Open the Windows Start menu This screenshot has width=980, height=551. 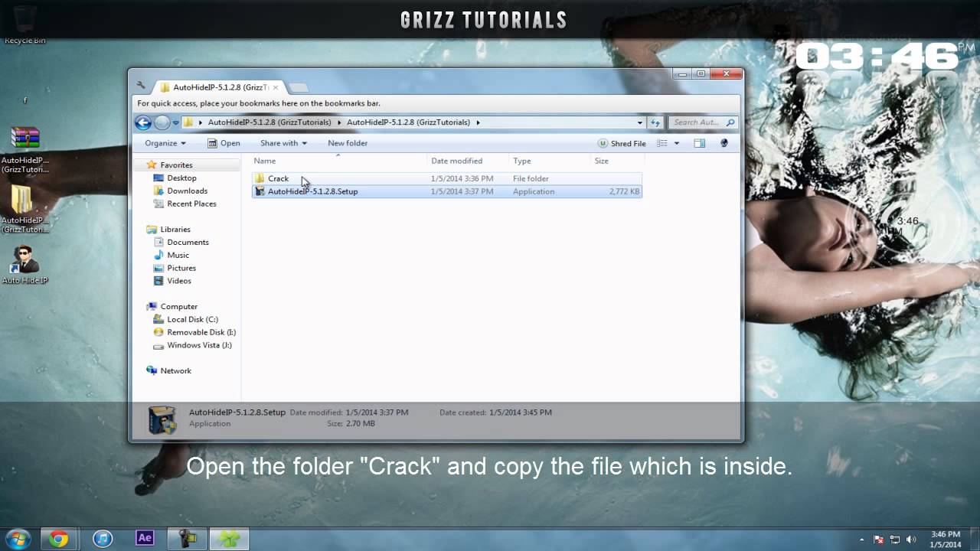17,538
